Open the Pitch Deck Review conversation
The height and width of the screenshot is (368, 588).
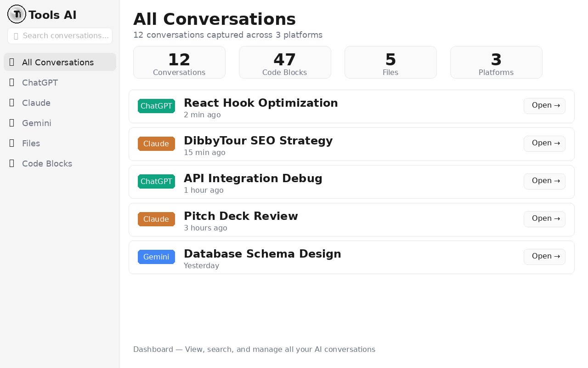point(544,219)
